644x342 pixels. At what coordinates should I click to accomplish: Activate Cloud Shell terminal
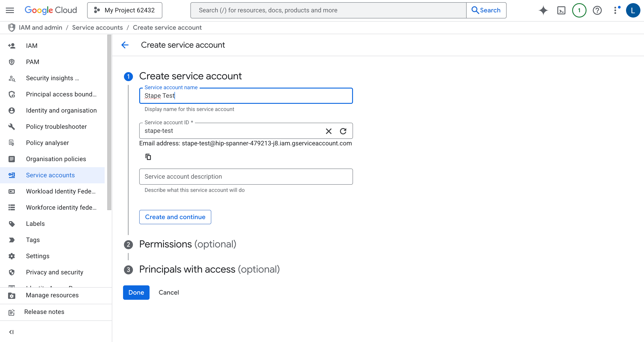coord(561,10)
